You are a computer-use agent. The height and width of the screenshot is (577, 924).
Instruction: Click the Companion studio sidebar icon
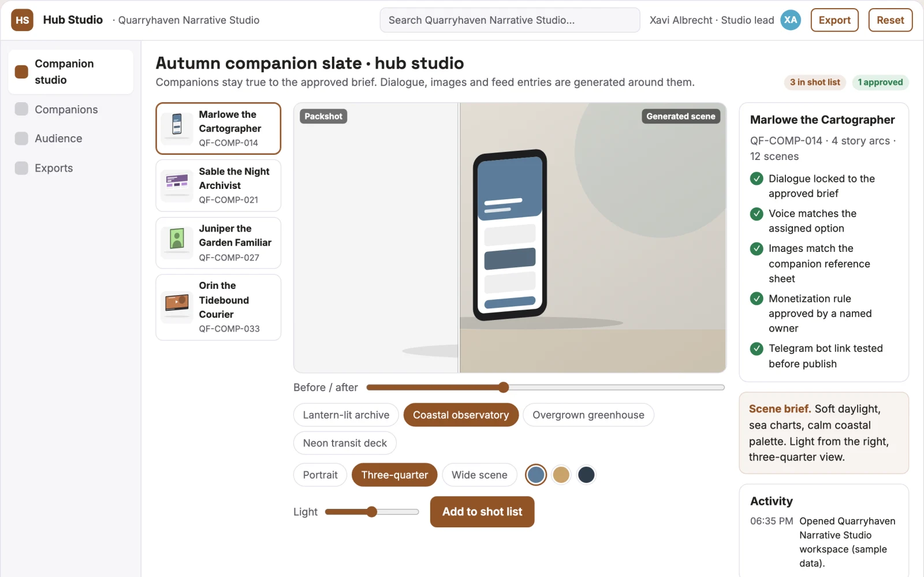tap(21, 72)
